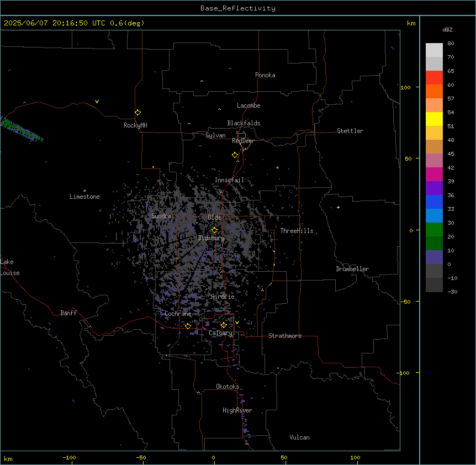Screen dimensions: 476x465
Task: Select the Okotoks label
Action: coord(228,387)
